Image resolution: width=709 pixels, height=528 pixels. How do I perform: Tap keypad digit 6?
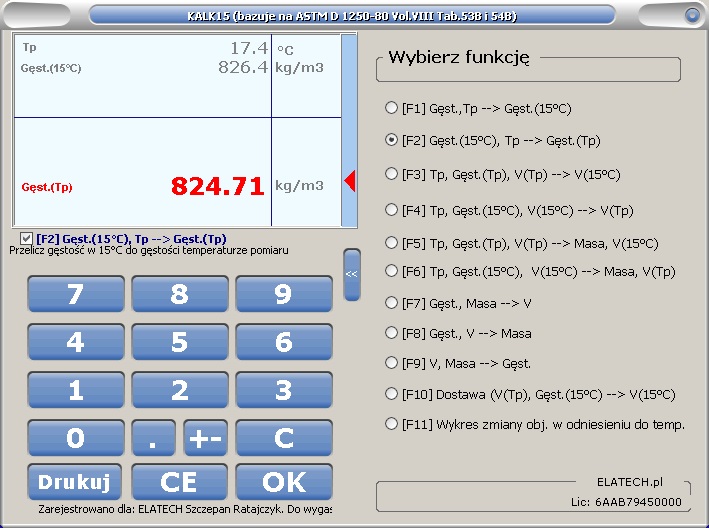(284, 342)
